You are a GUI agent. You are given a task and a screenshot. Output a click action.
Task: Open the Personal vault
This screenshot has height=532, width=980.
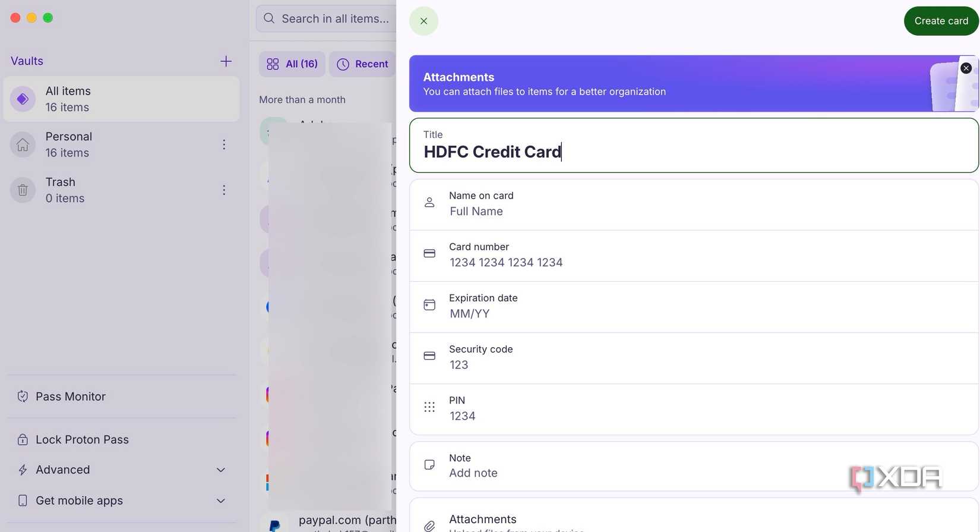point(121,144)
